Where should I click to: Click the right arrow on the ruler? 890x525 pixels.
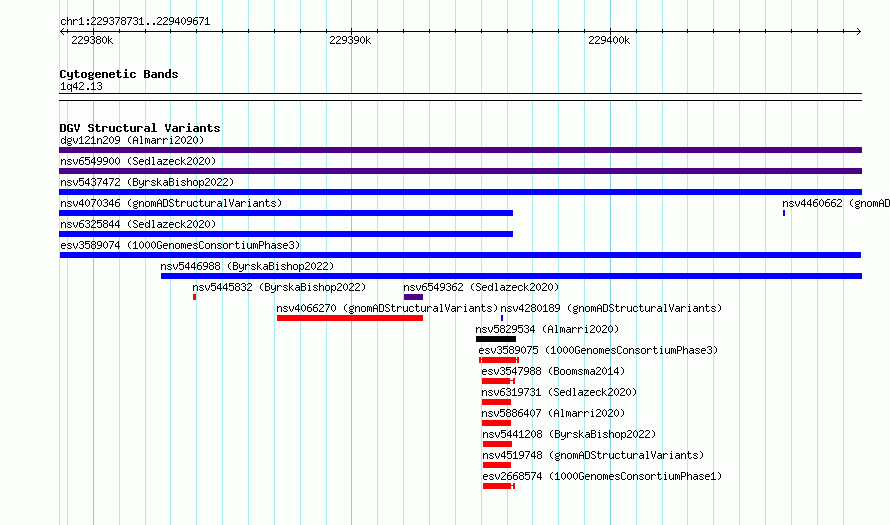click(859, 32)
